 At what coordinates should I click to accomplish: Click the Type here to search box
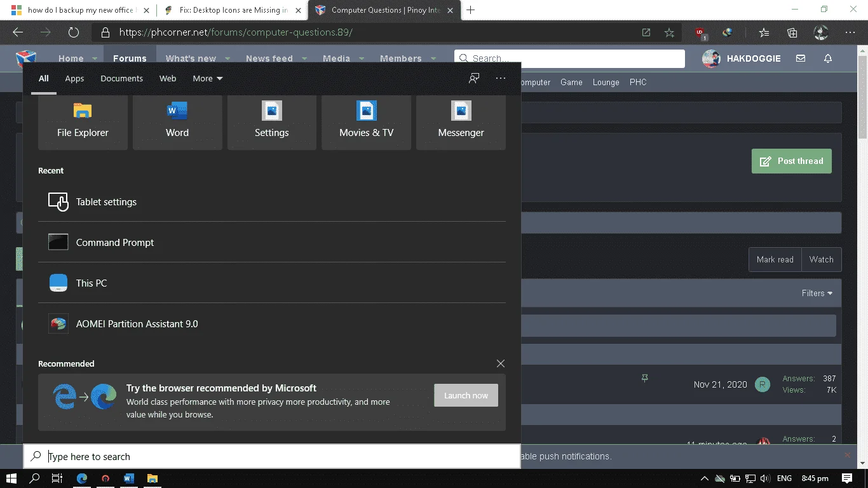coord(272,456)
